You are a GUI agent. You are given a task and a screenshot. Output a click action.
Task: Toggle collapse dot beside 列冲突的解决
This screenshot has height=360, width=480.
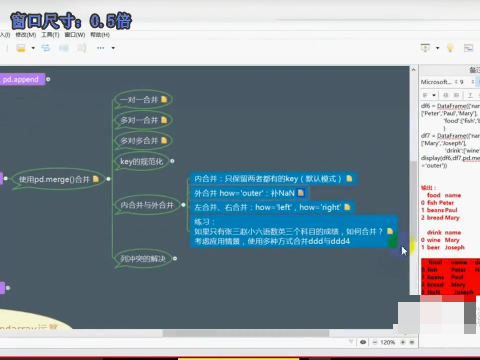[175, 258]
